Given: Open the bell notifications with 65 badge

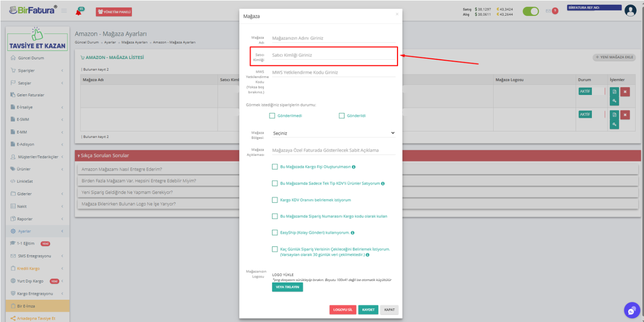Looking at the screenshot, I should tap(80, 11).
